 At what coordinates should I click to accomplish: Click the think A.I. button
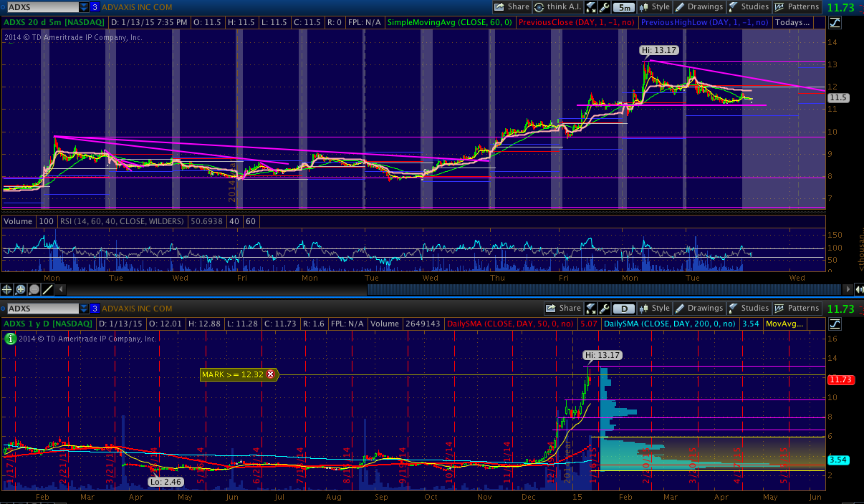[x=557, y=7]
